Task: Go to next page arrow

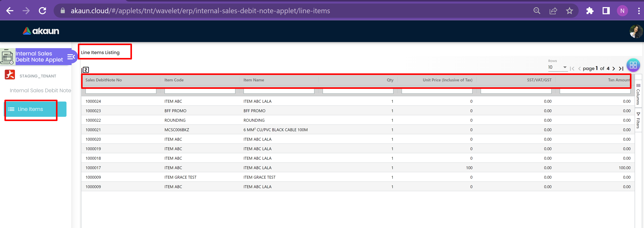Action: coord(613,68)
